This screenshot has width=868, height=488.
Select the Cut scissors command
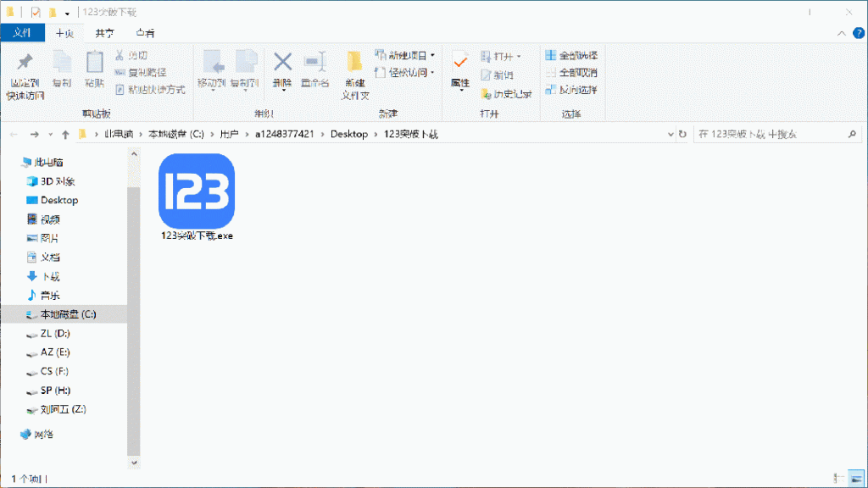(131, 55)
